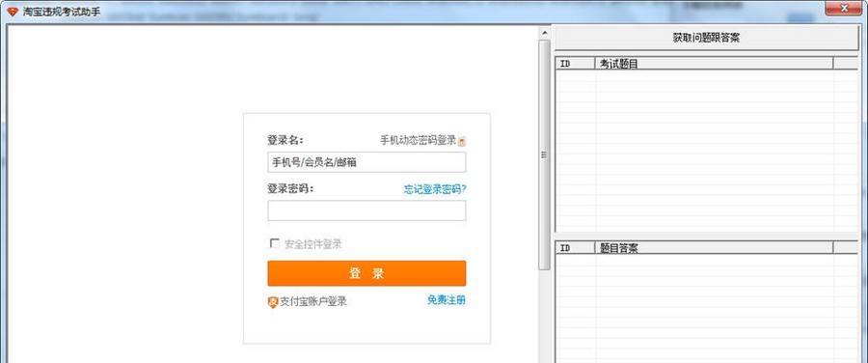
Task: Click the browser pane scroll-up arrow
Action: click(x=544, y=33)
